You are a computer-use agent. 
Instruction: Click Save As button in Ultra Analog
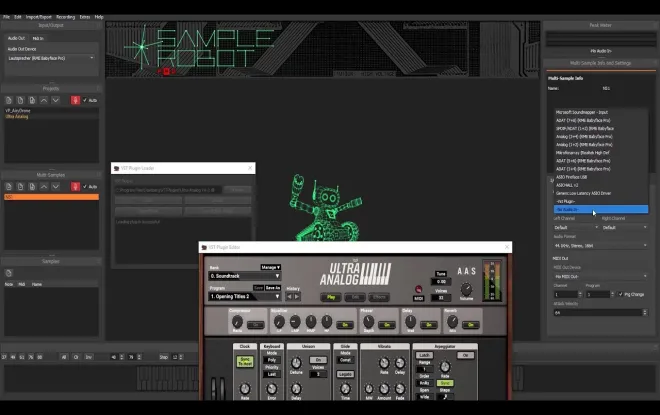point(273,288)
